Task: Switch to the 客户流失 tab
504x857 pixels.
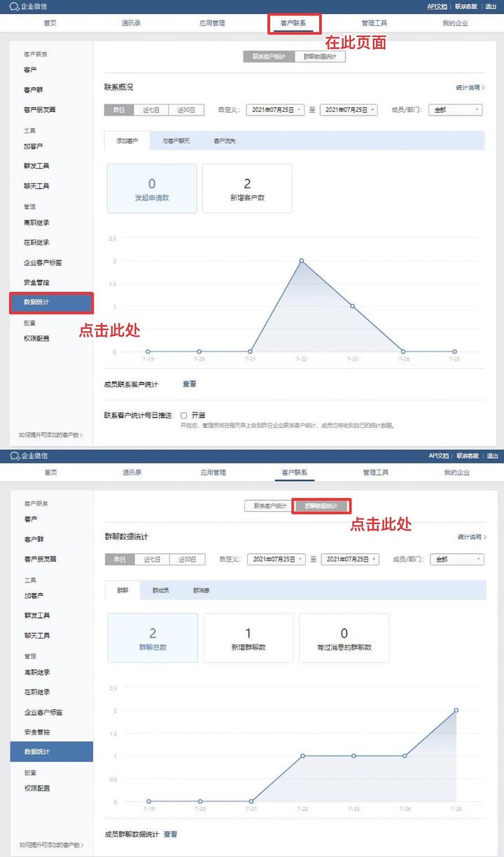Action: pos(225,141)
